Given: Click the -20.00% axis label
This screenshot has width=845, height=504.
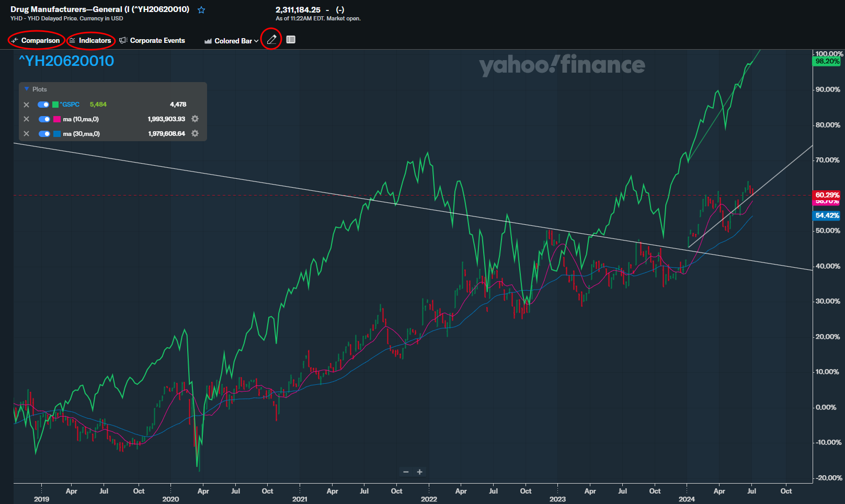Looking at the screenshot, I should [x=828, y=478].
